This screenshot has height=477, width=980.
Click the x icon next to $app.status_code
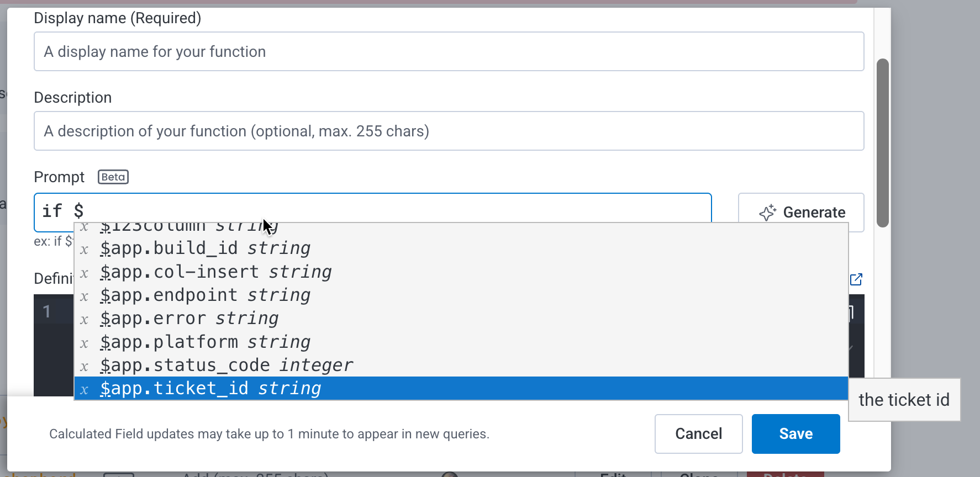(x=84, y=366)
